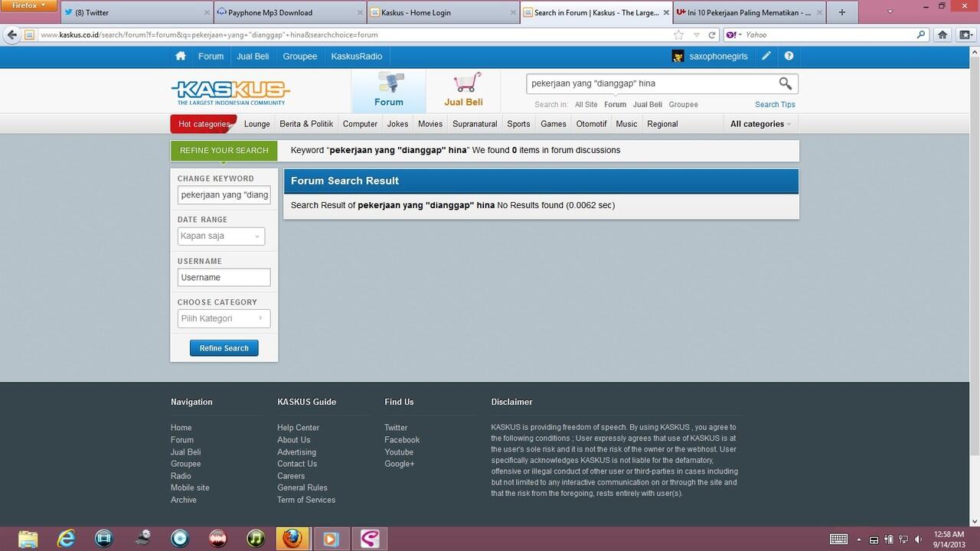Open green music app in taskbar
The image size is (980, 551).
256,539
